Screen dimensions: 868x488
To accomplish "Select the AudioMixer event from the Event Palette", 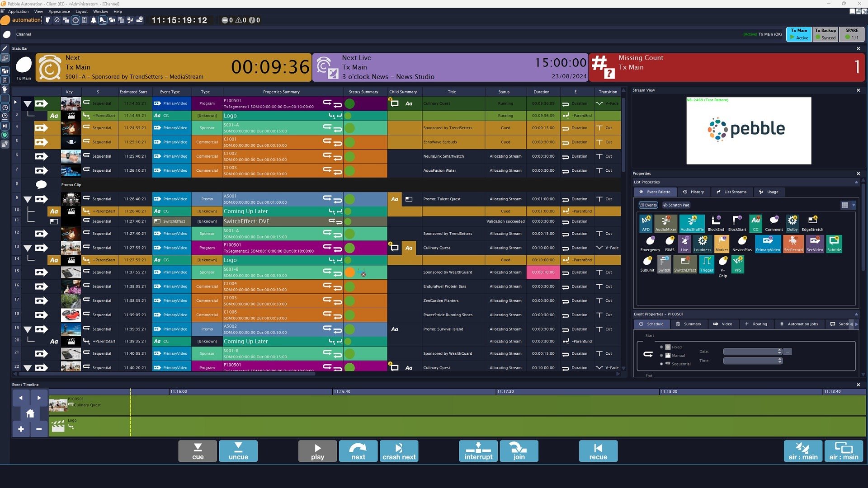I will point(665,222).
